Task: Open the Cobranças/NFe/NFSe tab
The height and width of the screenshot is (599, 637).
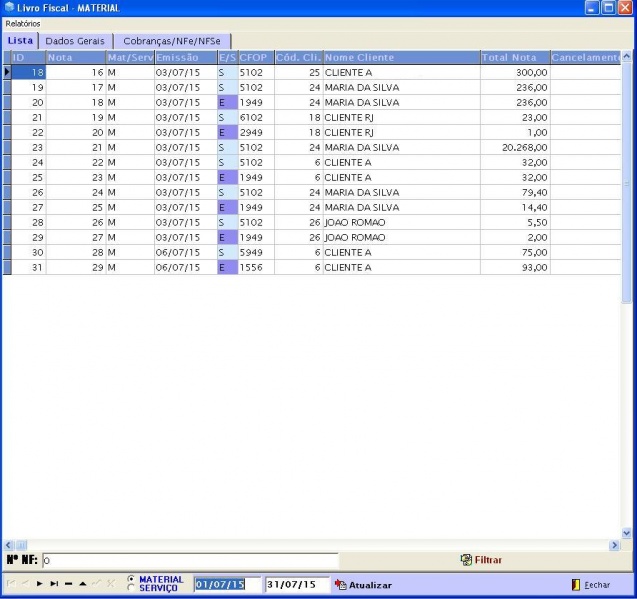Action: [172, 41]
